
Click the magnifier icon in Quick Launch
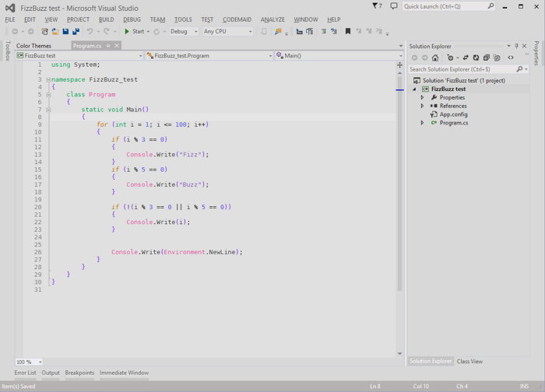coord(490,6)
